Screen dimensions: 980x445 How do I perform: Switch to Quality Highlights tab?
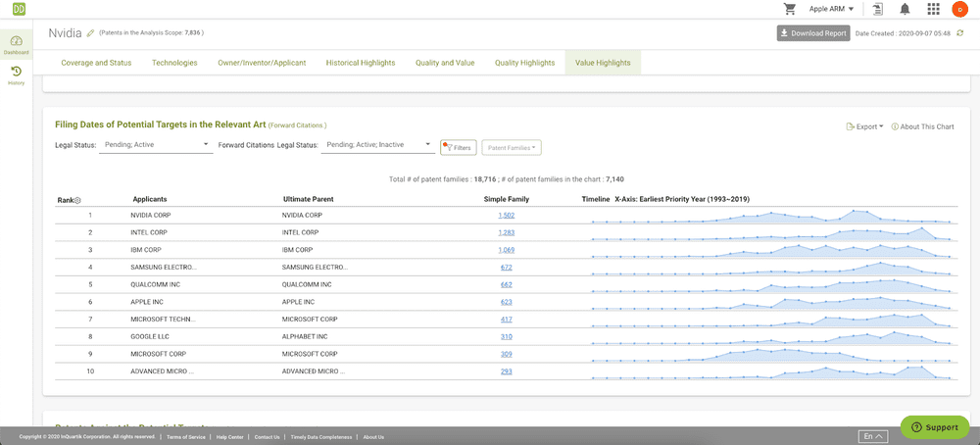525,63
